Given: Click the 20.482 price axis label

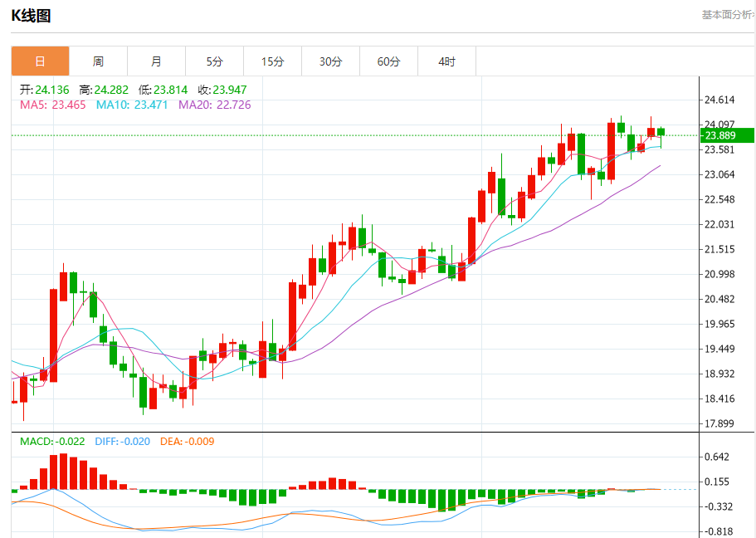Looking at the screenshot, I should point(719,299).
